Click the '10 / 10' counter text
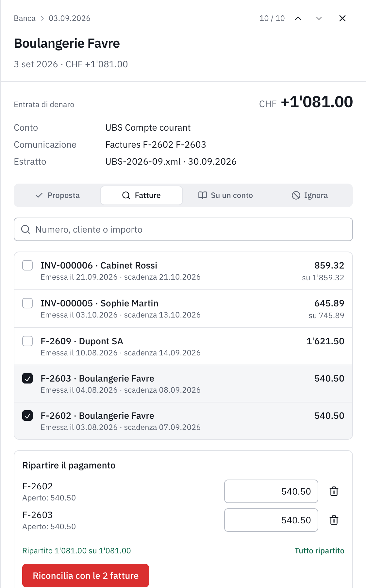This screenshot has height=588, width=366. 272,18
